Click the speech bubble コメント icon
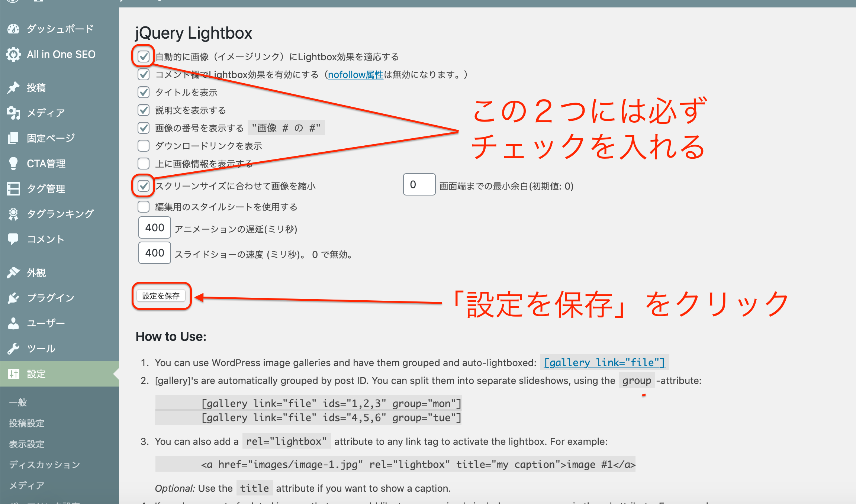 [13, 239]
